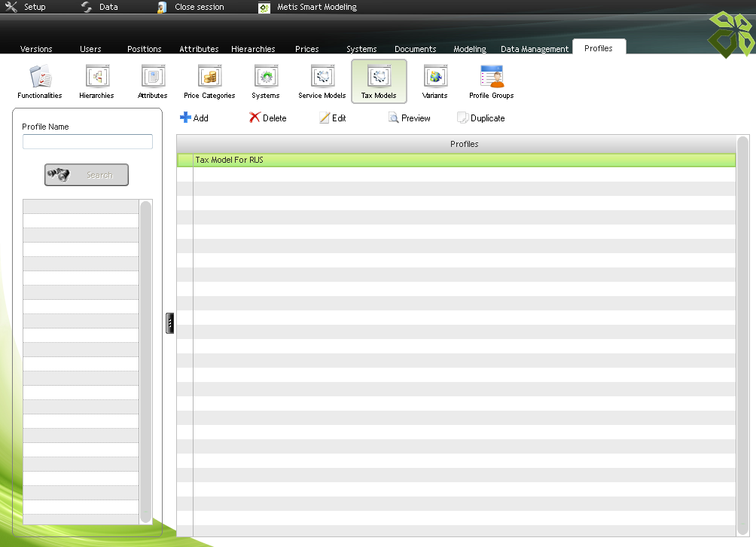
Task: Switch to the Modeling tab
Action: [x=470, y=49]
